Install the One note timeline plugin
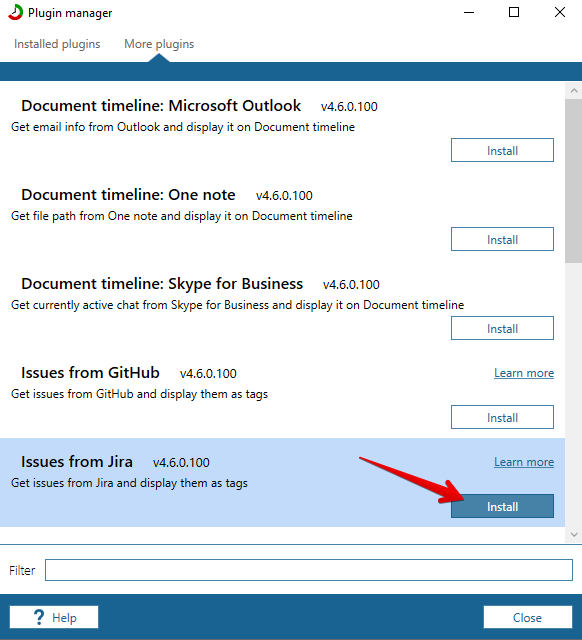 coord(502,239)
